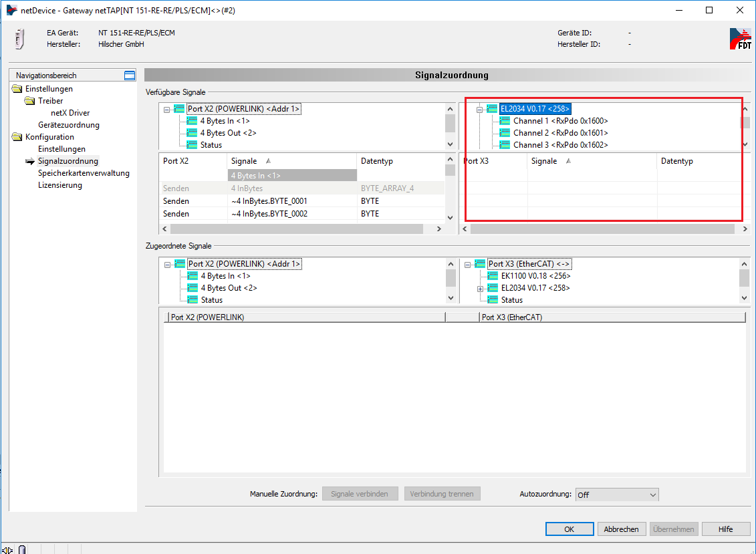Click Port X2 POWERLINK node icon in Verfügbare Signale
The width and height of the screenshot is (756, 554).
(179, 109)
